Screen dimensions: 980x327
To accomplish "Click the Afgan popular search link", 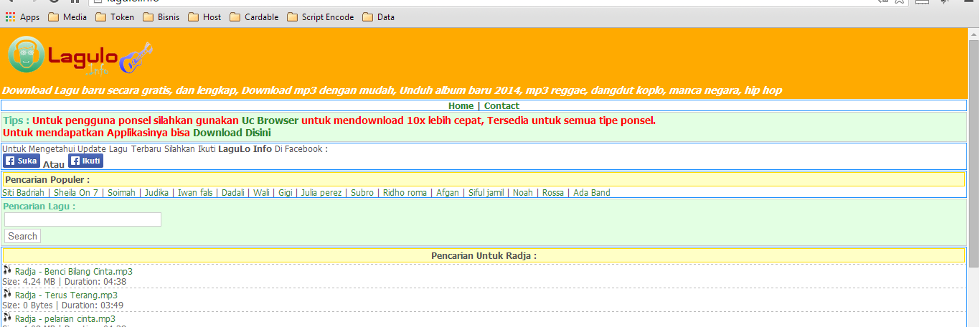I will [x=447, y=193].
